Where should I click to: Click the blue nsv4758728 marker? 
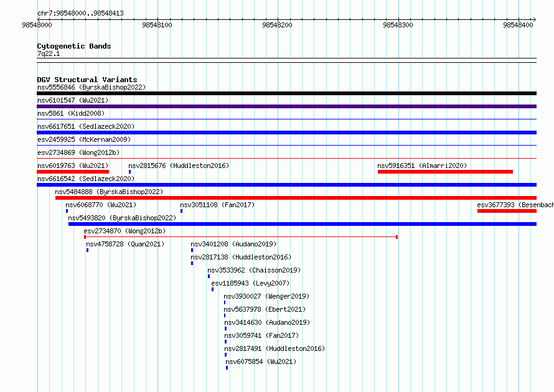point(87,250)
